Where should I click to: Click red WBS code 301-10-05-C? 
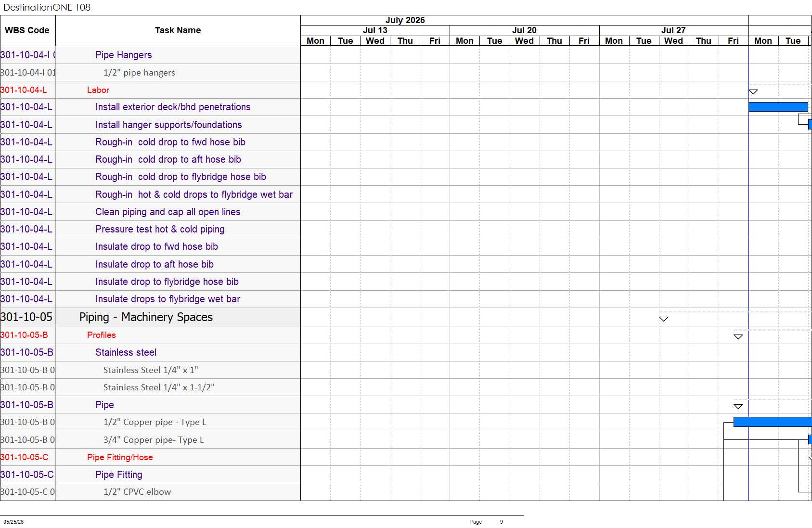pos(25,457)
